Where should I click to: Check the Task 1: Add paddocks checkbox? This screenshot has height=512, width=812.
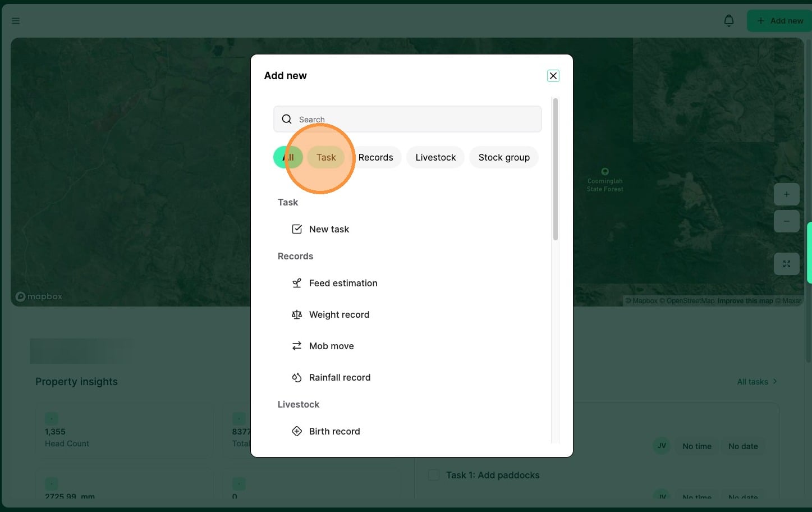(434, 475)
